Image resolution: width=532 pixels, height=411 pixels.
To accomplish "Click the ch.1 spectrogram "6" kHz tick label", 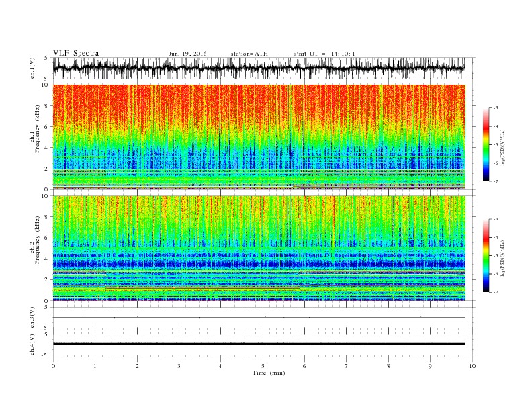I will pyautogui.click(x=47, y=127).
